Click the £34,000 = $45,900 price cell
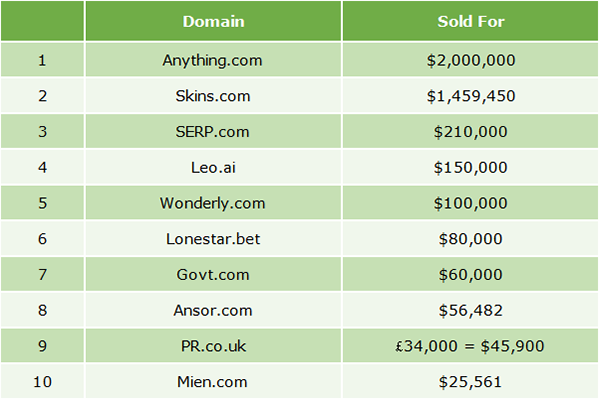 pyautogui.click(x=471, y=345)
